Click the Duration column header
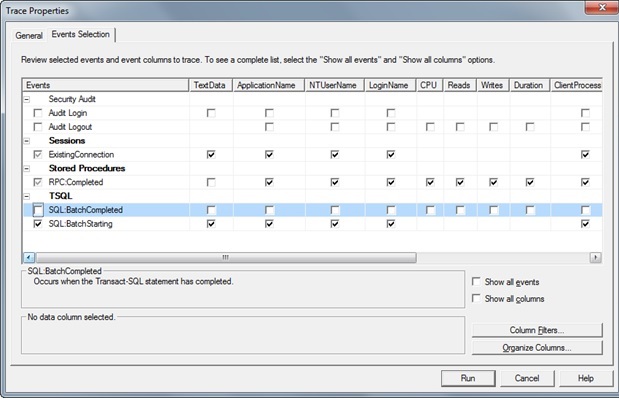Viewport: 619px width, 399px height. coord(529,85)
